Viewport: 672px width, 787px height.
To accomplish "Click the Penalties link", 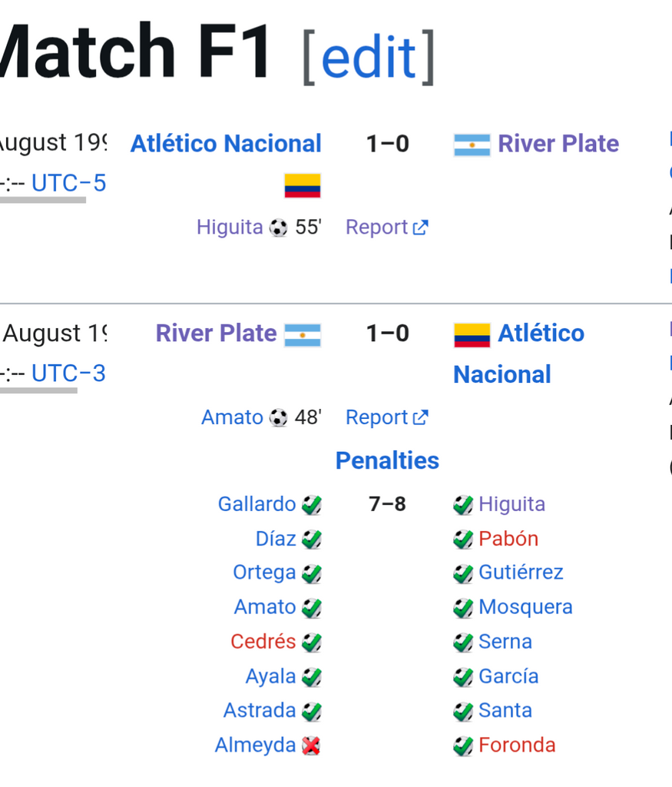I will (x=387, y=460).
